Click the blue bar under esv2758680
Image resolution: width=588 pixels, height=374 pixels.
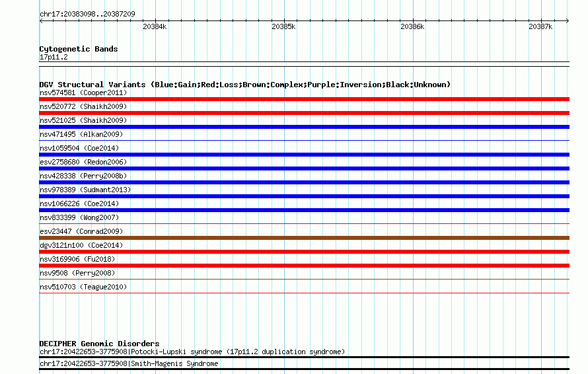tap(304, 168)
